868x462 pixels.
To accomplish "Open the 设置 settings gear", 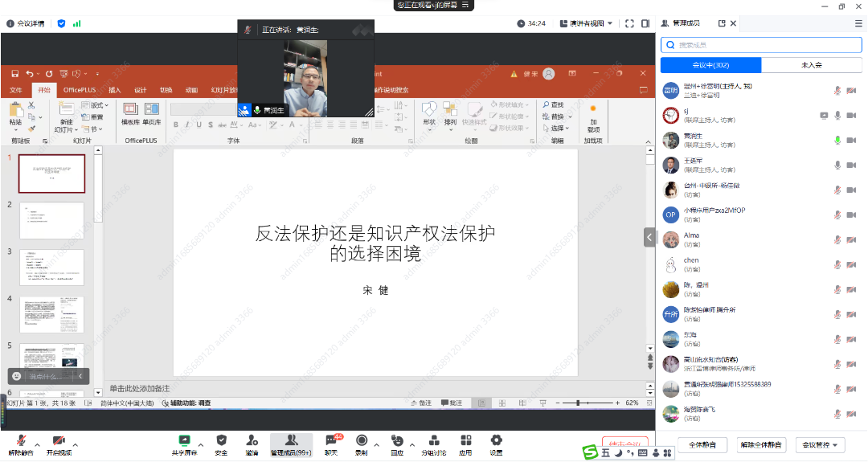I will tap(496, 441).
